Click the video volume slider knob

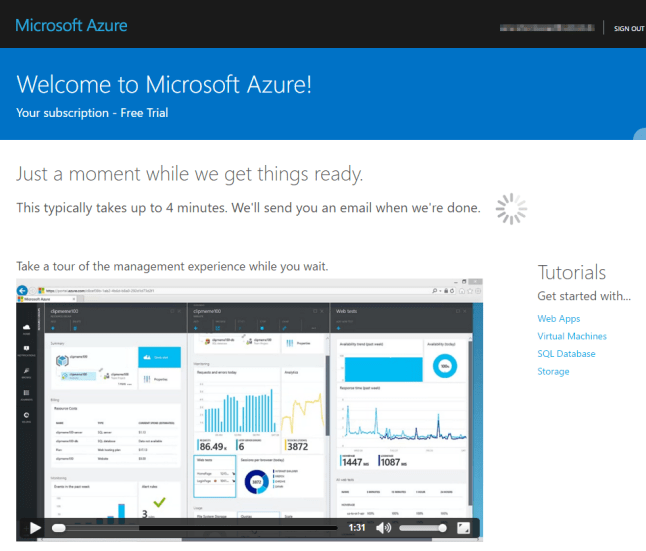pyautogui.click(x=442, y=528)
